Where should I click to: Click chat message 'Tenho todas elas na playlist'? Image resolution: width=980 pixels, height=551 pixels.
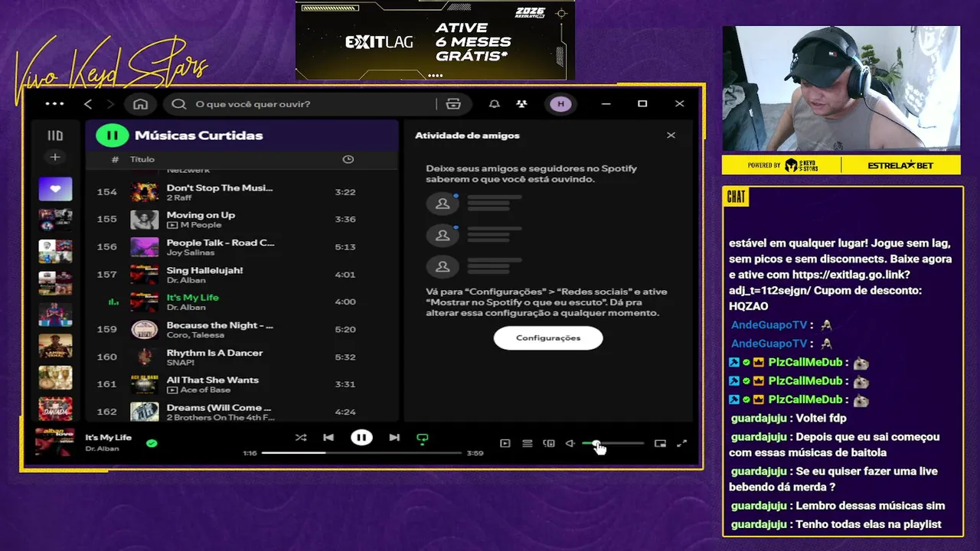pos(868,524)
